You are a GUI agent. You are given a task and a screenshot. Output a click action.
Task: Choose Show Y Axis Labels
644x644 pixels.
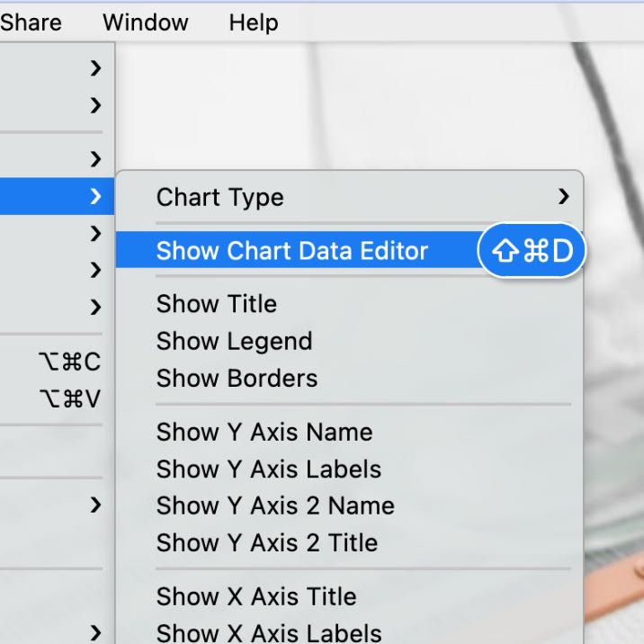click(x=269, y=469)
